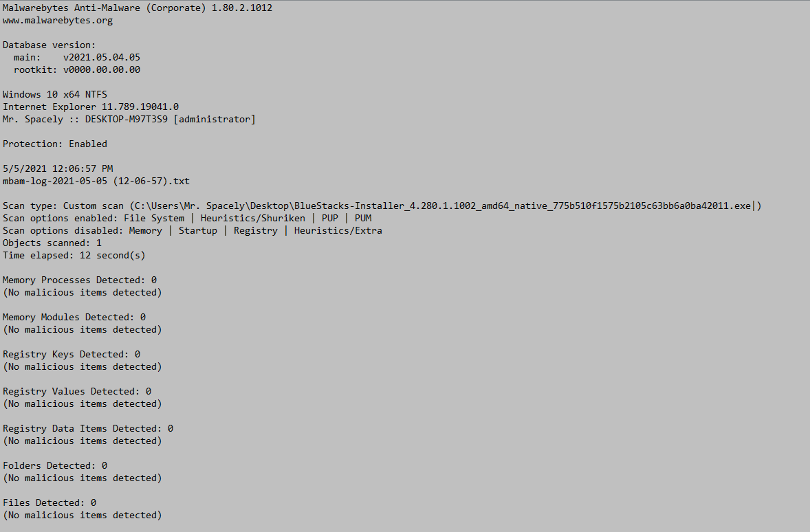
Task: Click the Registry Data Items Detected line
Action: tap(88, 429)
